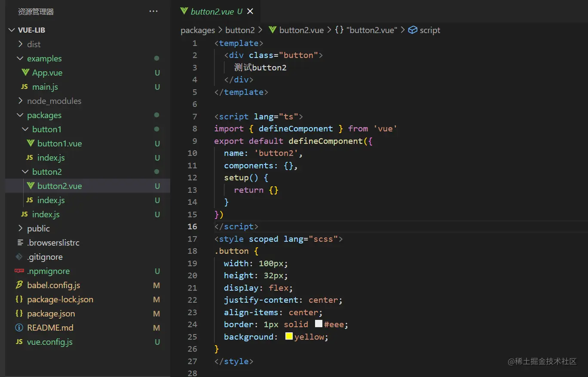The image size is (588, 377).
Task: Click the return {} statement
Action: 256,190
